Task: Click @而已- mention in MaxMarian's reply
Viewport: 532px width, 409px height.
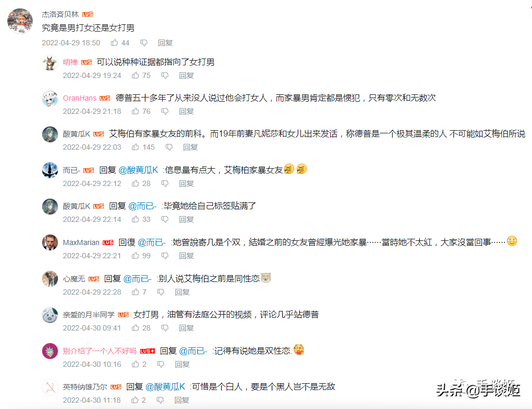Action: [x=152, y=242]
